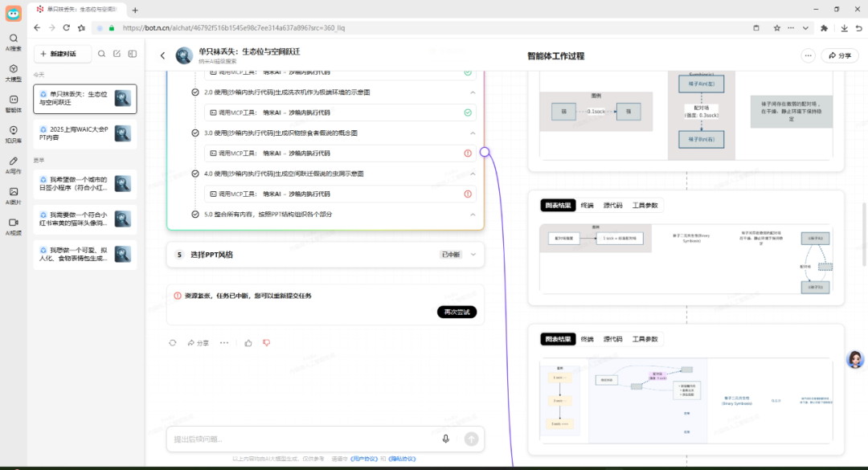
Task: Open AI搜索 in the left sidebar
Action: [x=14, y=41]
